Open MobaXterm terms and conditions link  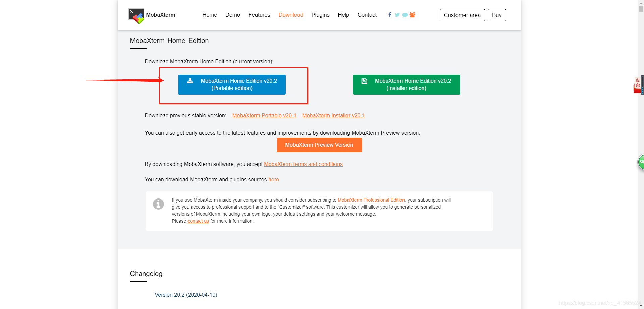point(303,164)
